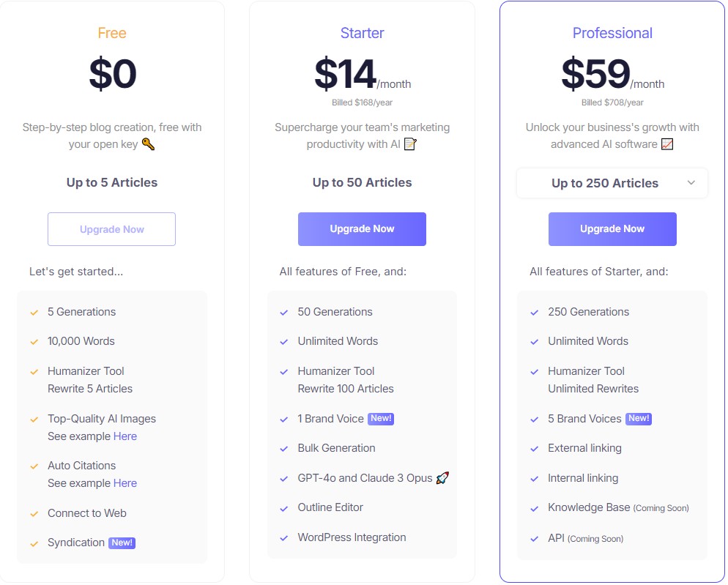Click the checkmark beside WordPress Integration
728x585 pixels.
pos(284,537)
